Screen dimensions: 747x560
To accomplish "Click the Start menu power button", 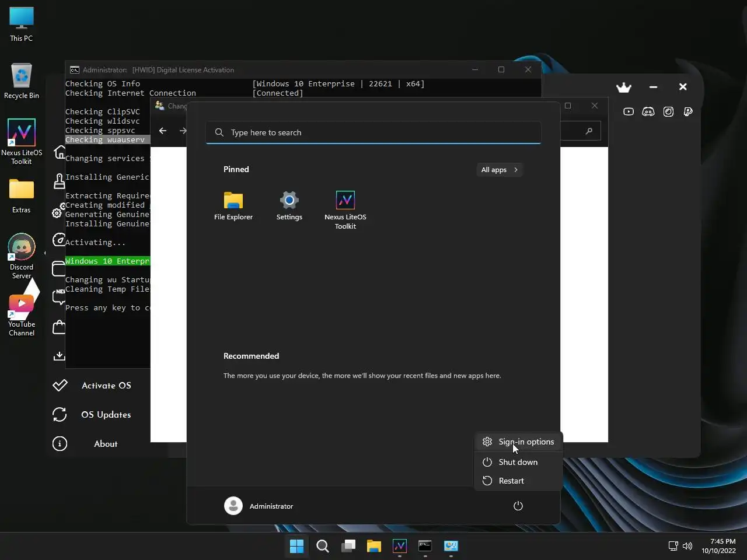I will pos(518,506).
